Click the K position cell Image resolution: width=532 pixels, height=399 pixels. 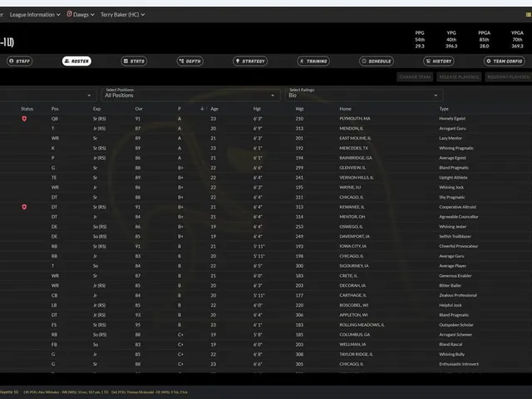pos(52,148)
